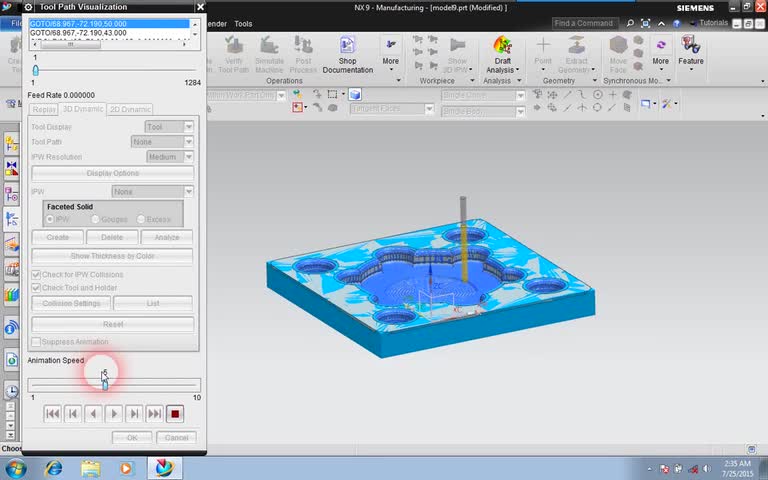The height and width of the screenshot is (480, 768).
Task: Skip to the end of tool path
Action: (x=154, y=413)
